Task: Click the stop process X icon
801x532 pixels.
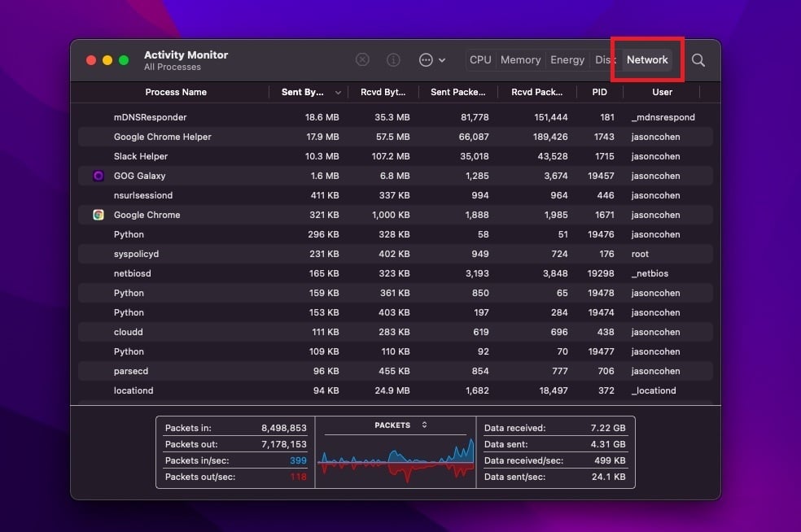Action: click(x=362, y=59)
